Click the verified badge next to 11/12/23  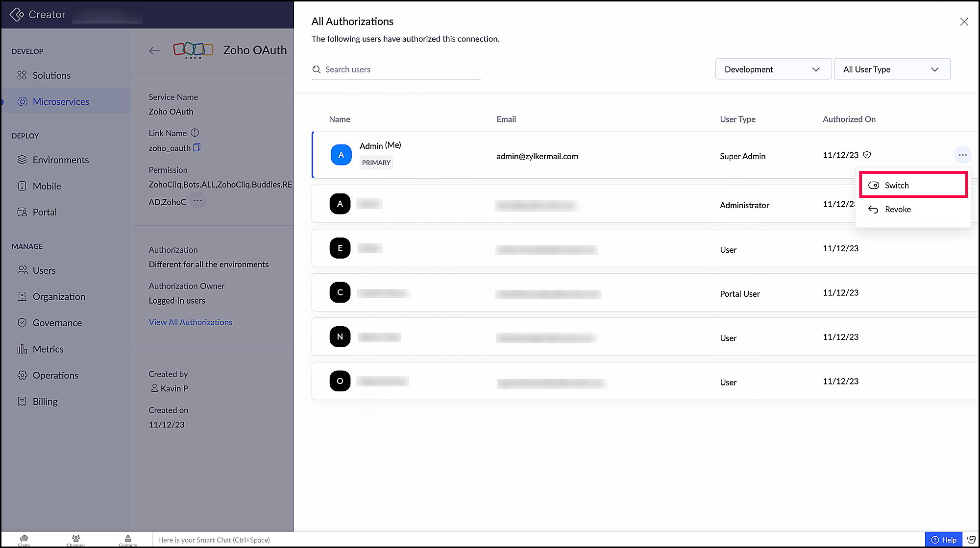point(867,155)
